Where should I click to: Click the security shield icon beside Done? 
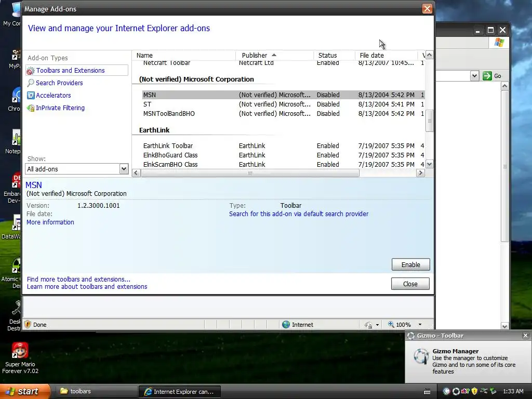click(x=28, y=324)
